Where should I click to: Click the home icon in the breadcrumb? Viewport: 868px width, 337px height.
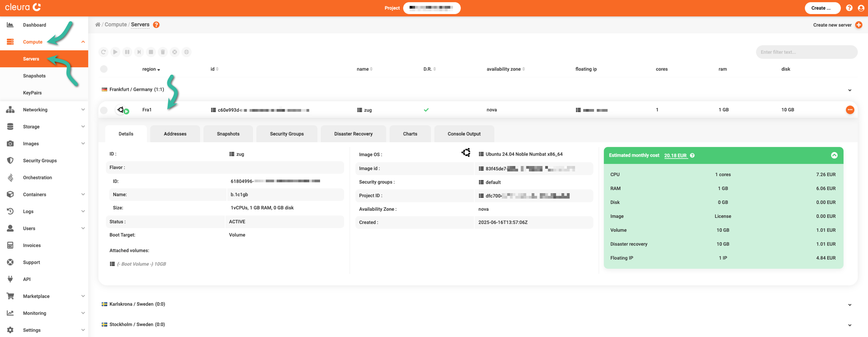[98, 25]
